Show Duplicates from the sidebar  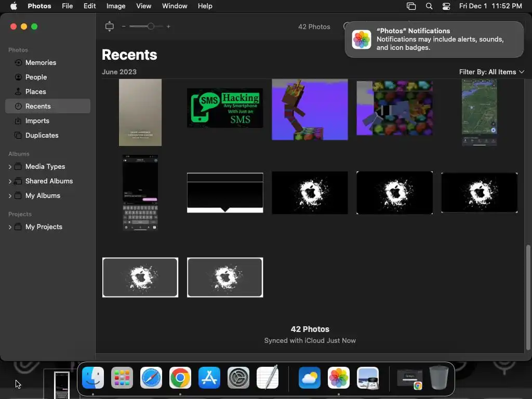47,136
